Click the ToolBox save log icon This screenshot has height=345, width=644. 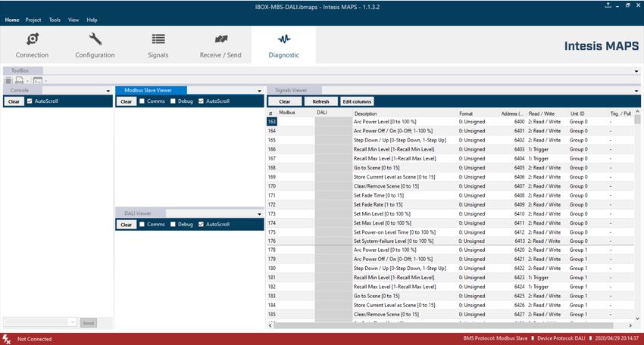coord(19,81)
